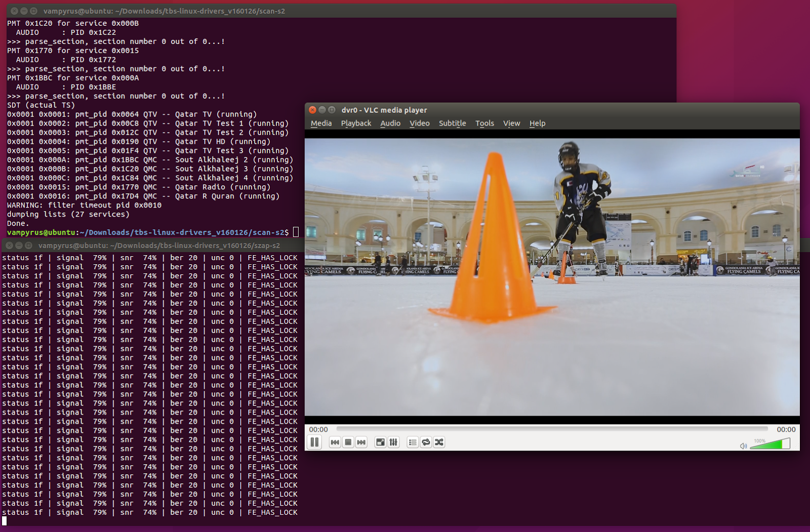Screen dimensions: 810x532
Task: Open the View menu in VLC
Action: 511,124
